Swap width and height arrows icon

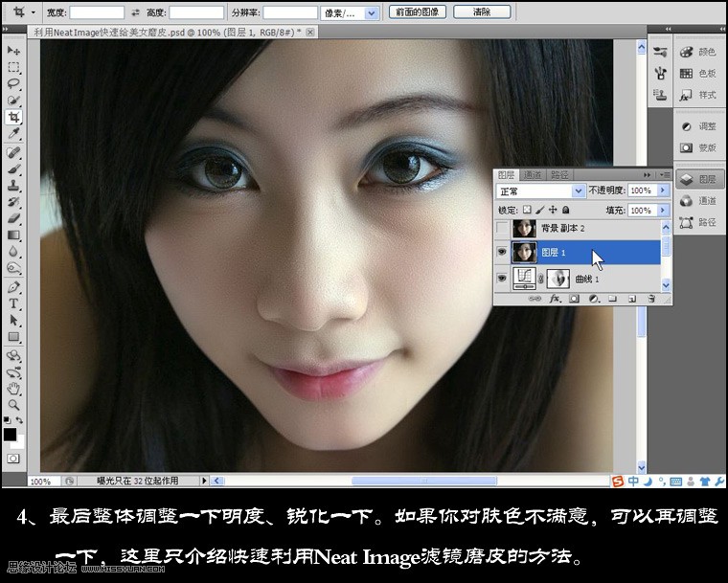[136, 12]
